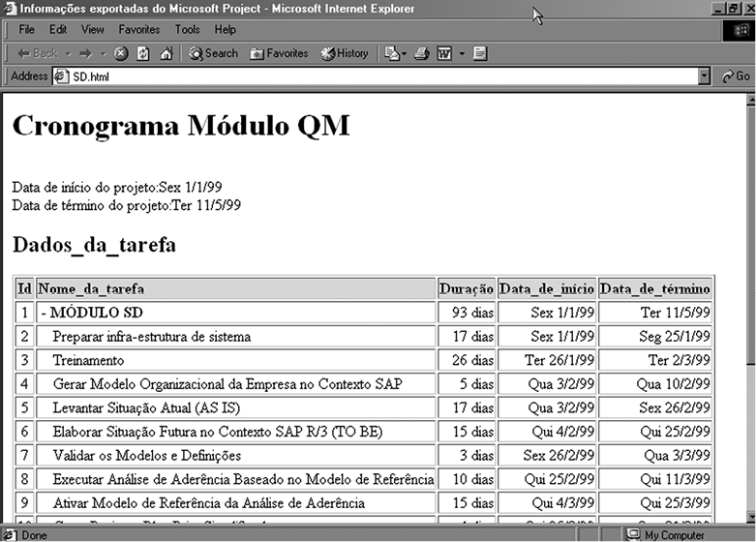Click the 93 dias duration cell
The image size is (756, 542).
(x=467, y=313)
